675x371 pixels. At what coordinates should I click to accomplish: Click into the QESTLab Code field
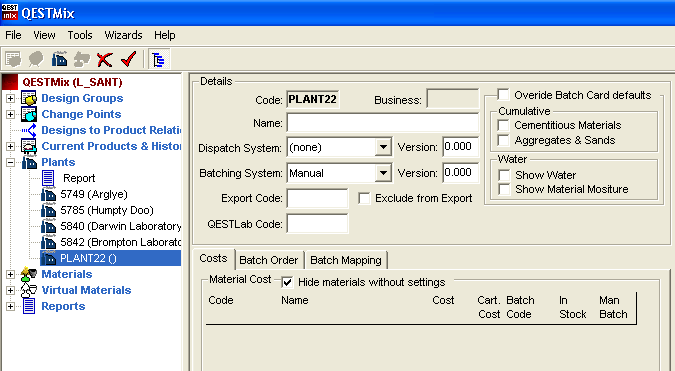(317, 224)
